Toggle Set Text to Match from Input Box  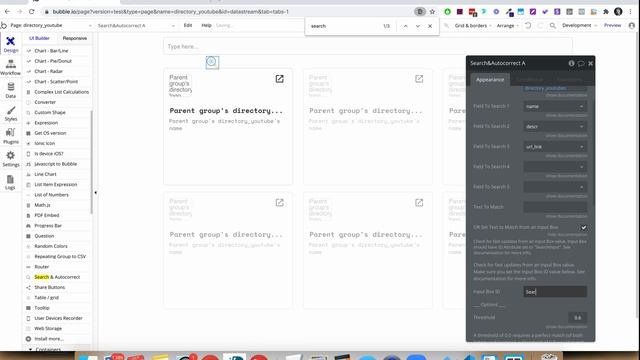coord(584,227)
